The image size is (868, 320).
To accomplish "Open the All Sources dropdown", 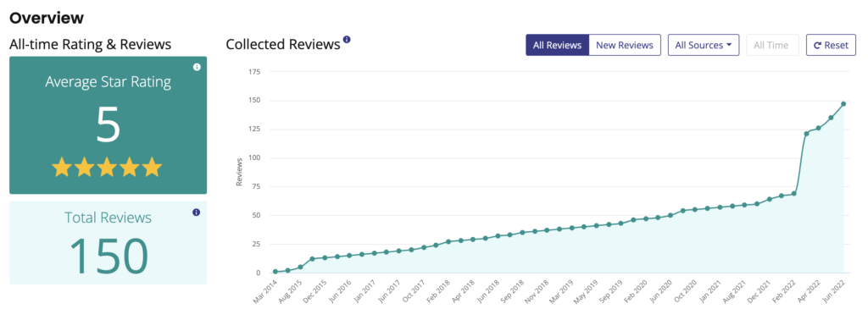I will coord(703,46).
